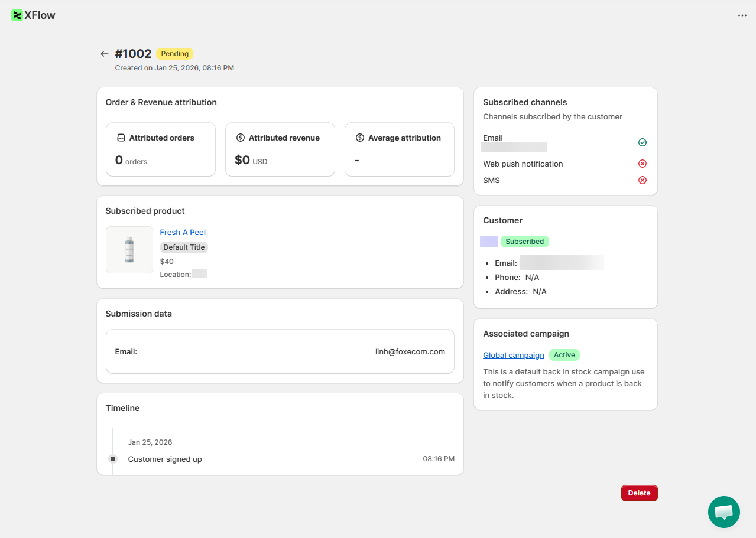
Task: Click the yellow Pending status badge
Action: tap(174, 54)
